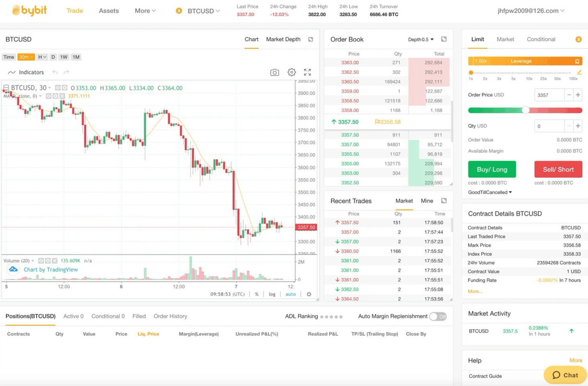The image size is (588, 386).
Task: Click the Sell/ Short button
Action: pyautogui.click(x=558, y=170)
